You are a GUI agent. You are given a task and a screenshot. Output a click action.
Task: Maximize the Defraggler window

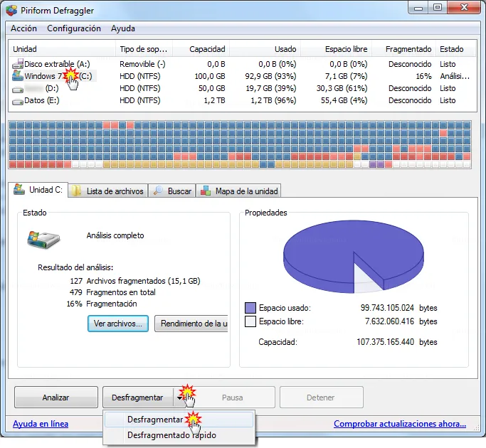(438, 8)
